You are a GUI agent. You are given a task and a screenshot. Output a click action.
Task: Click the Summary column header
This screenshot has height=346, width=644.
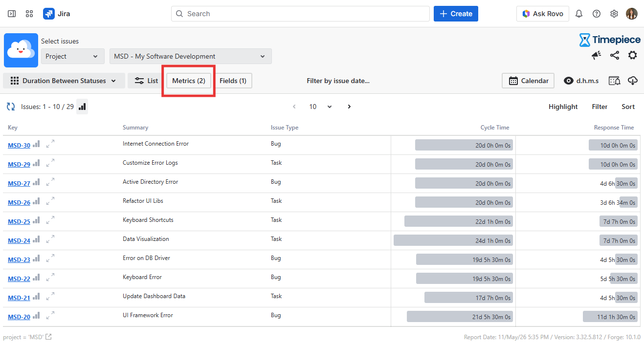tap(135, 128)
